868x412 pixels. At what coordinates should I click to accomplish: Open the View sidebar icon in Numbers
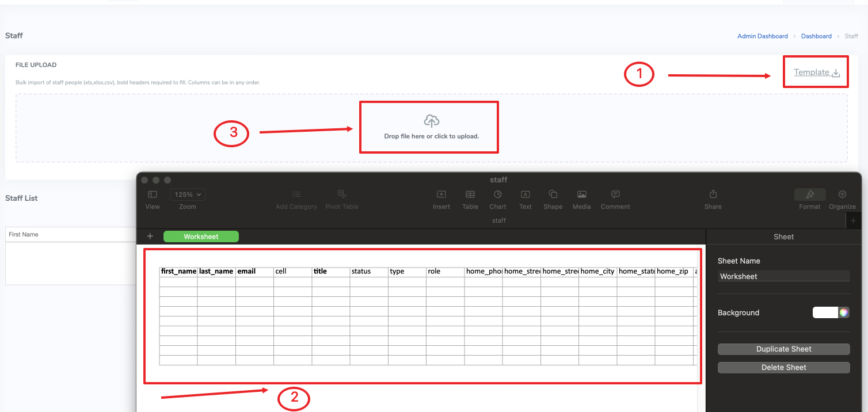tap(153, 195)
